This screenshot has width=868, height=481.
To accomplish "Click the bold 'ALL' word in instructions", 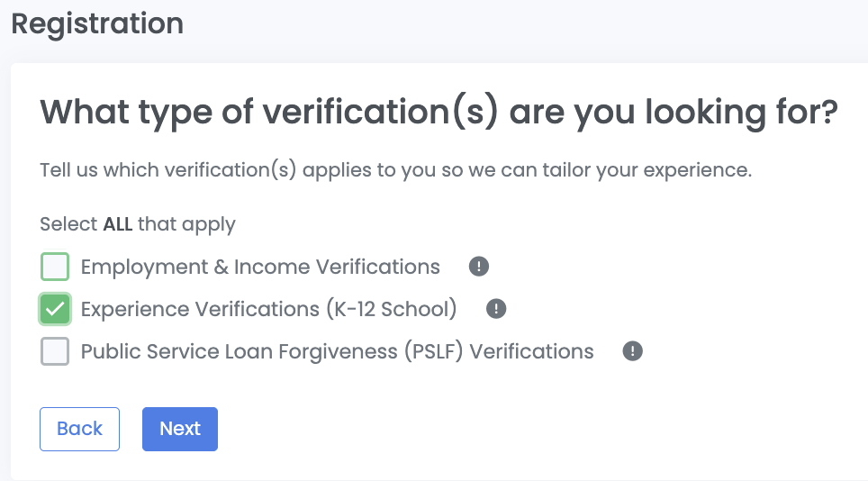I will pyautogui.click(x=118, y=224).
